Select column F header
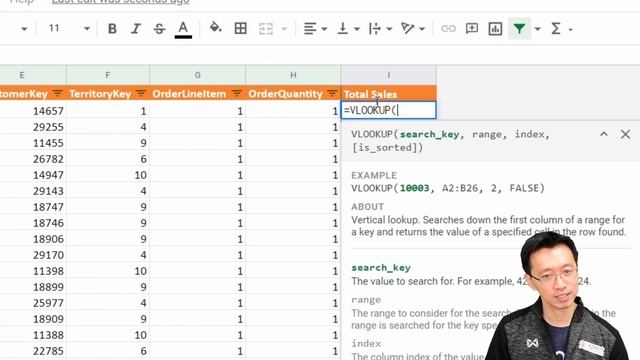The height and width of the screenshot is (360, 640). [108, 75]
